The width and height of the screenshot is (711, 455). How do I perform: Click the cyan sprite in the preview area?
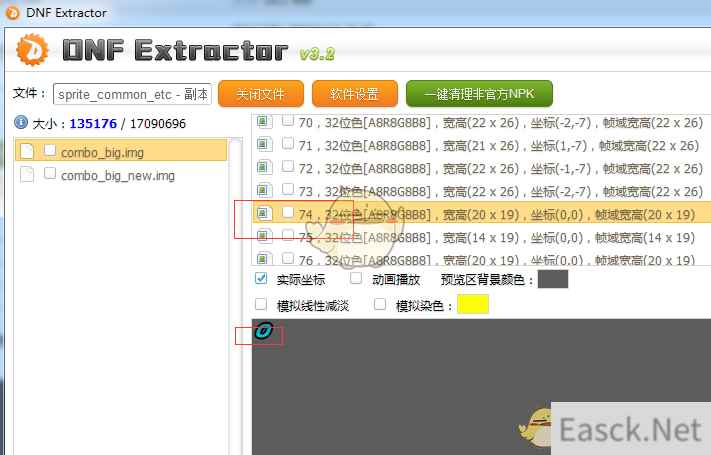264,330
